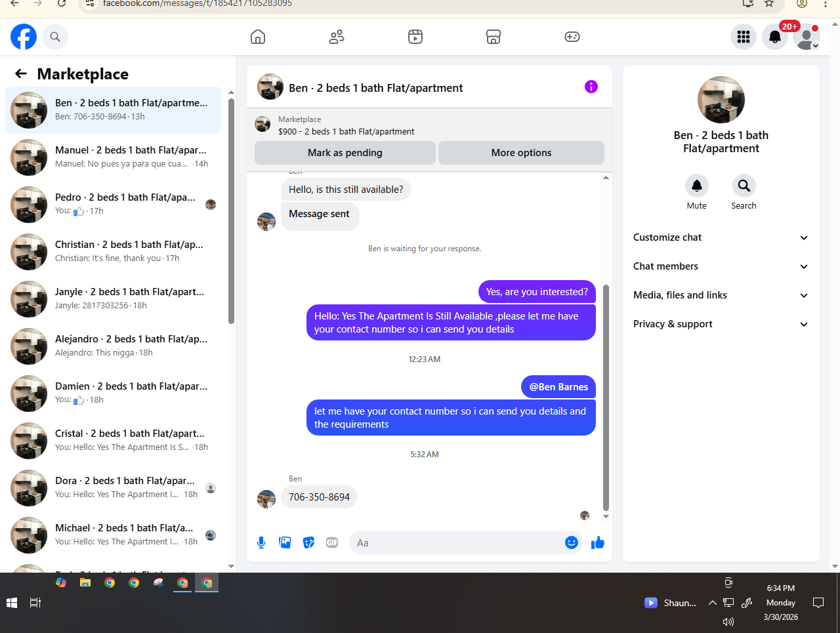840x633 pixels.
Task: Go back with the Marketplace arrow
Action: coord(21,73)
